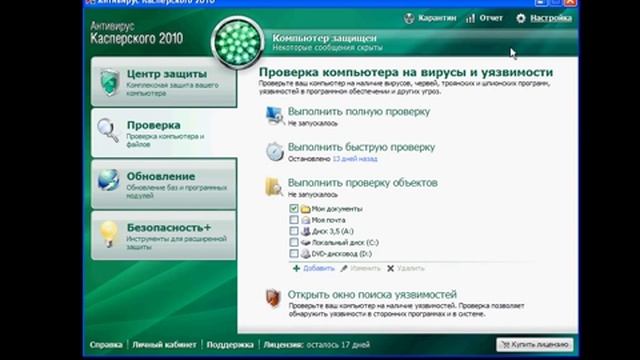
Task: Click the Моя почта mail icon
Action: click(306, 220)
